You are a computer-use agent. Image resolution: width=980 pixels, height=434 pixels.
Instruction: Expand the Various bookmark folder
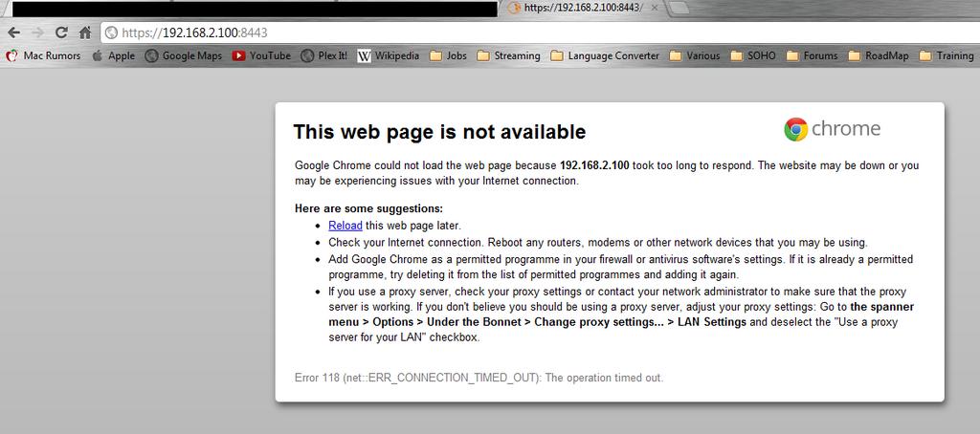(695, 55)
